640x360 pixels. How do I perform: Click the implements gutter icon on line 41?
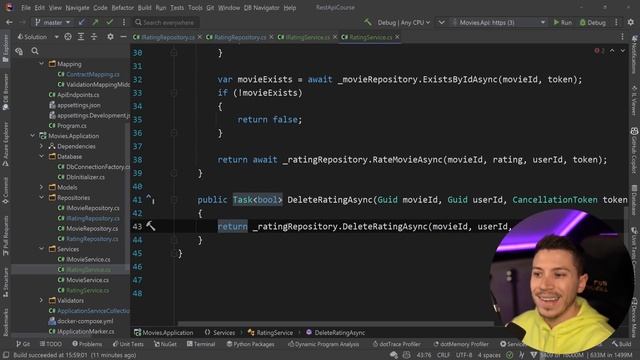[x=150, y=199]
